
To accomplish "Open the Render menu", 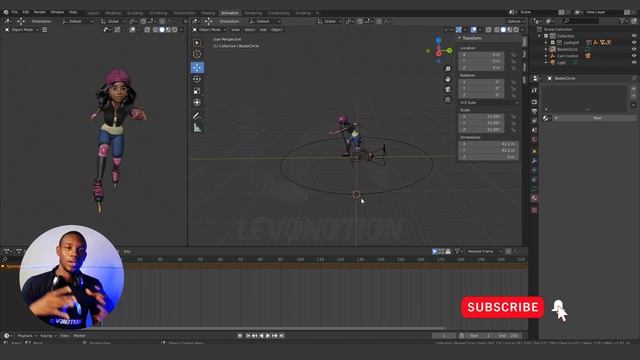I will click(40, 12).
